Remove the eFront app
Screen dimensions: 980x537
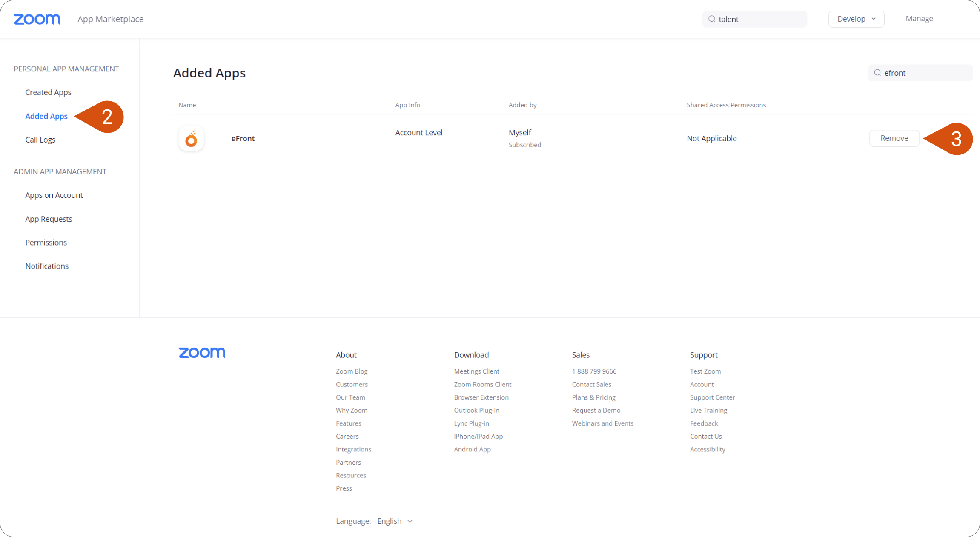(x=894, y=138)
